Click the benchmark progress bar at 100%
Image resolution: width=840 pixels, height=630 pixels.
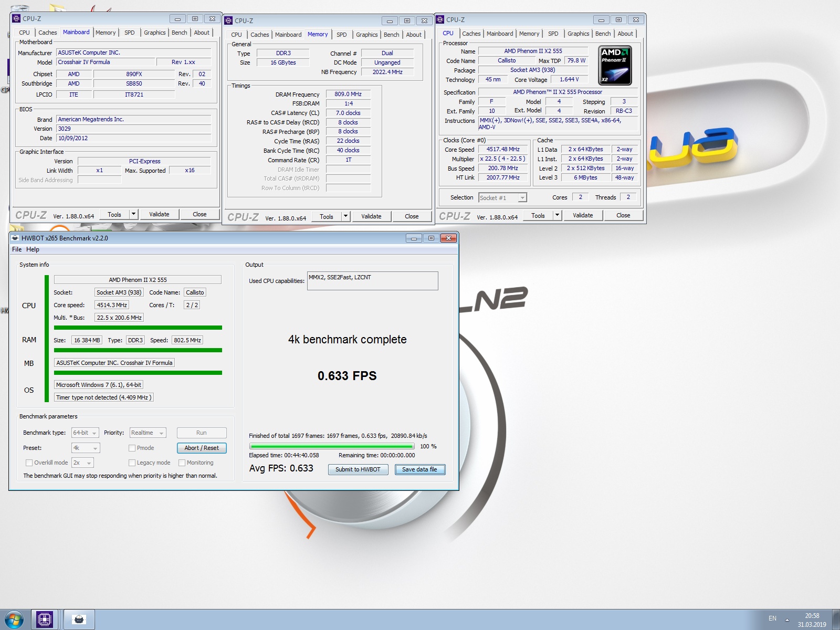[332, 446]
